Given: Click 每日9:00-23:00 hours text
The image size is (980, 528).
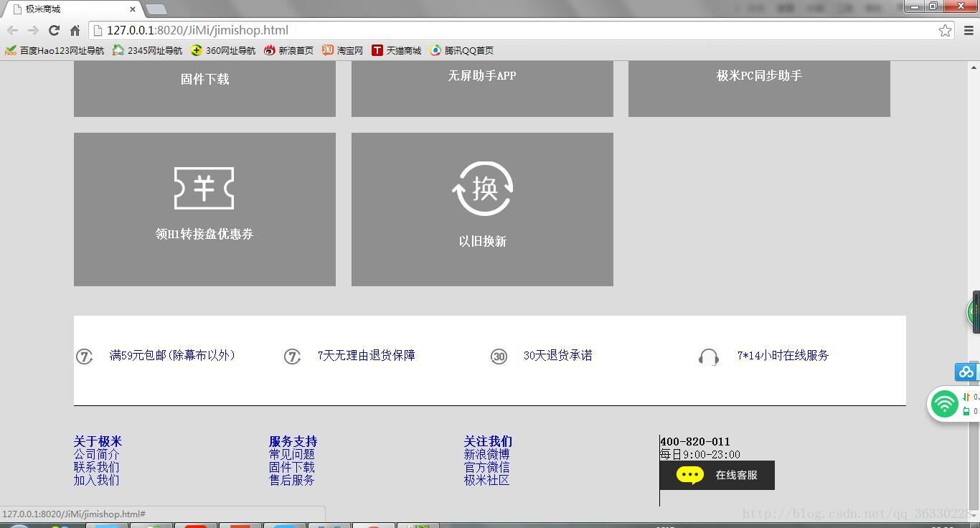Looking at the screenshot, I should 700,454.
